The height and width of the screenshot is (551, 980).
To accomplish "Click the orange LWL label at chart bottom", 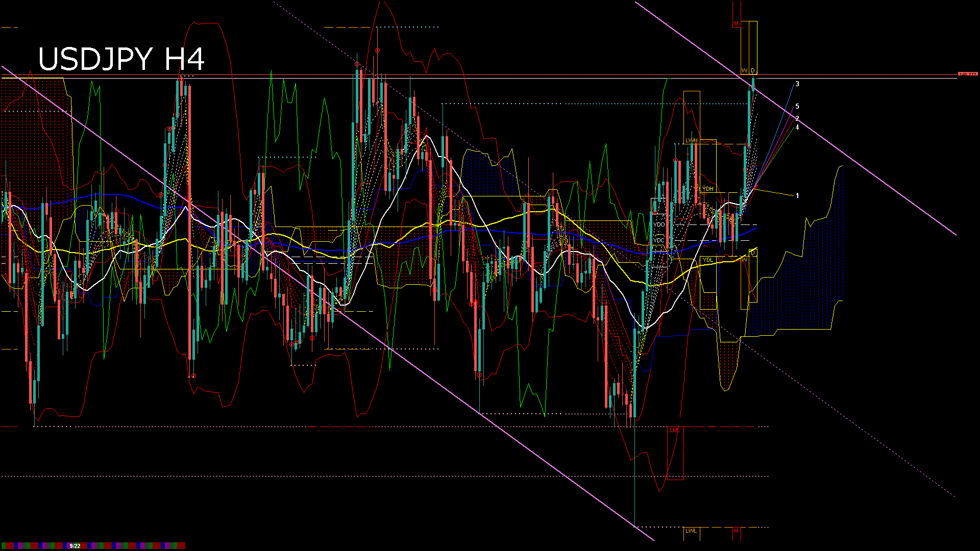I will (x=691, y=531).
